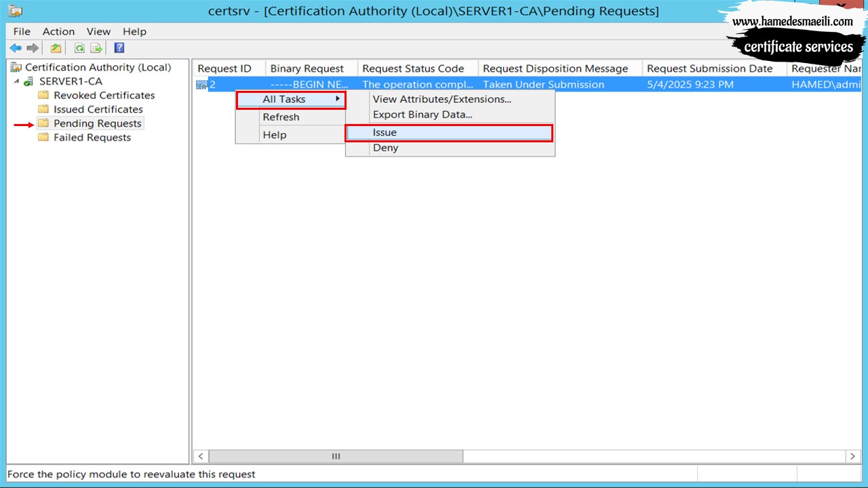Open the Revoked Certificates tree label
868x488 pixels.
point(104,96)
